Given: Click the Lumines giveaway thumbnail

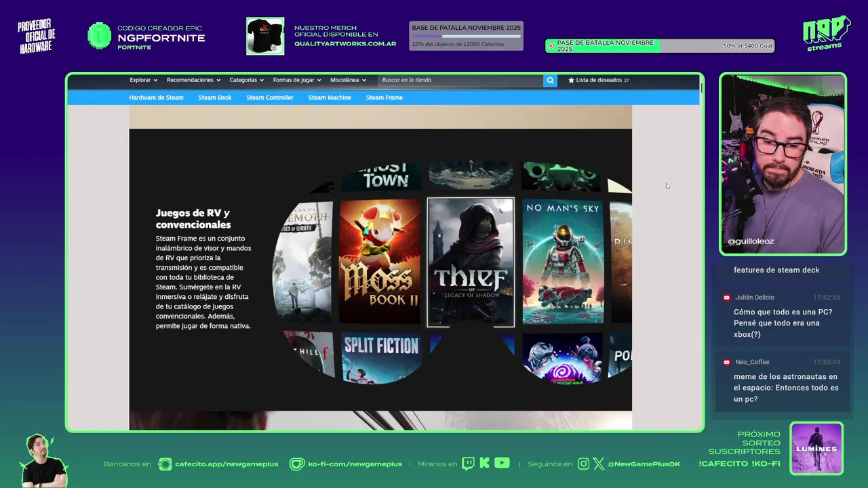Looking at the screenshot, I should coord(816,448).
